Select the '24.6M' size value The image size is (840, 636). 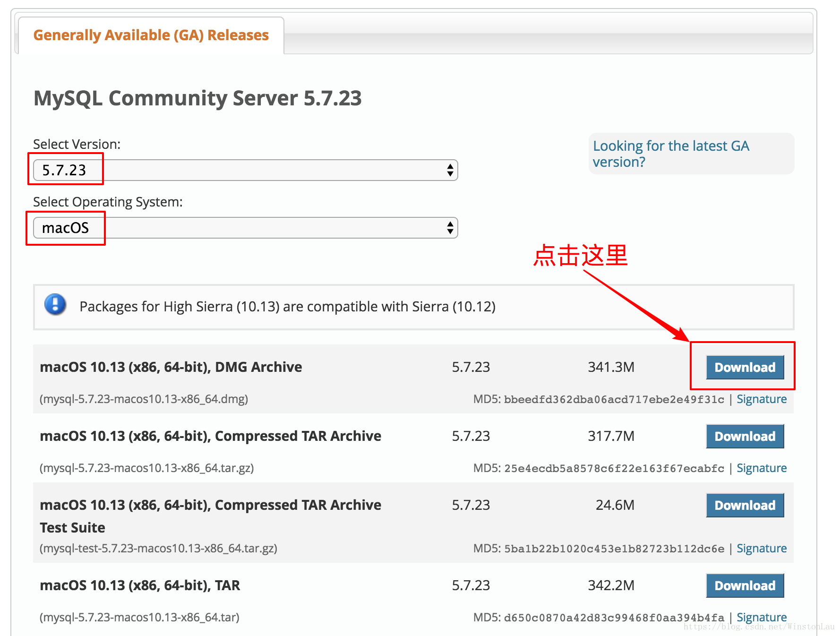(615, 505)
